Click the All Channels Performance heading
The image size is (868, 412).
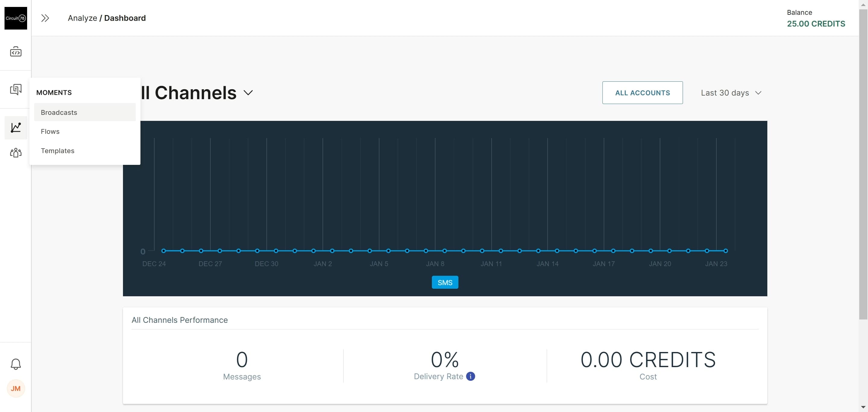point(180,320)
